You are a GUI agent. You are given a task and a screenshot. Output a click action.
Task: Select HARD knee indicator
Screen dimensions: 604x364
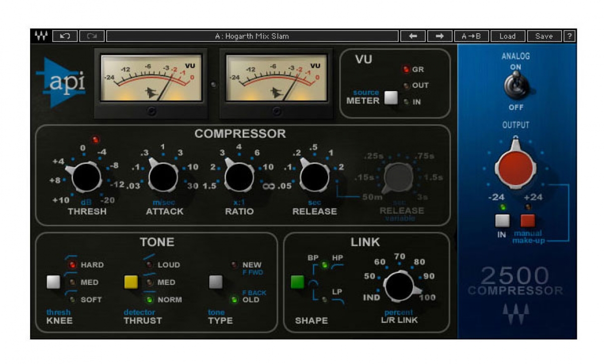[72, 264]
